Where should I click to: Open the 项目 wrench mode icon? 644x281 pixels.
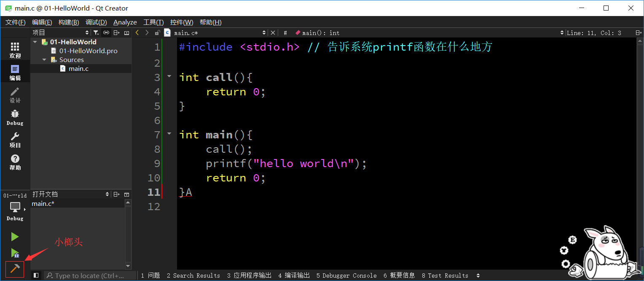point(15,140)
